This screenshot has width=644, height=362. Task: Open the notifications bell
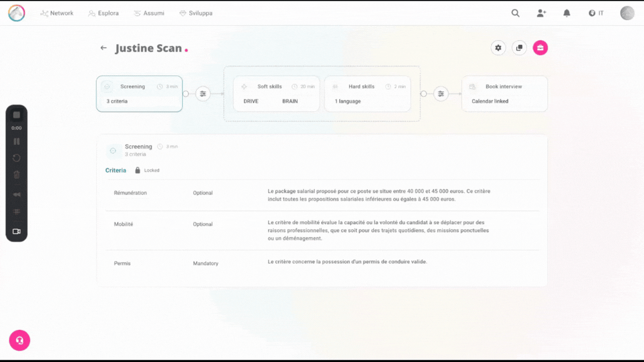click(x=567, y=13)
